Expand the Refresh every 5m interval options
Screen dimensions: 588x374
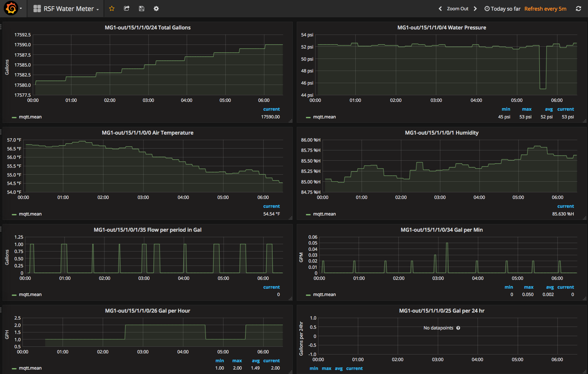545,9
